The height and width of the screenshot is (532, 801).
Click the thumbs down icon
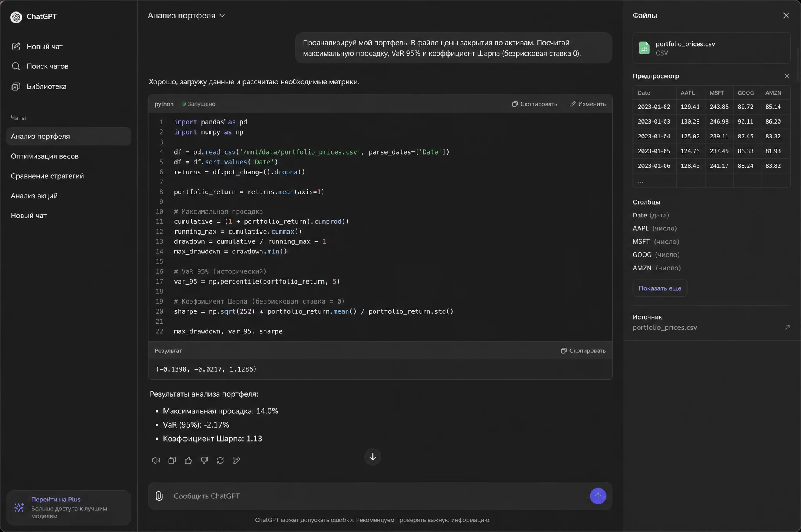coord(204,460)
